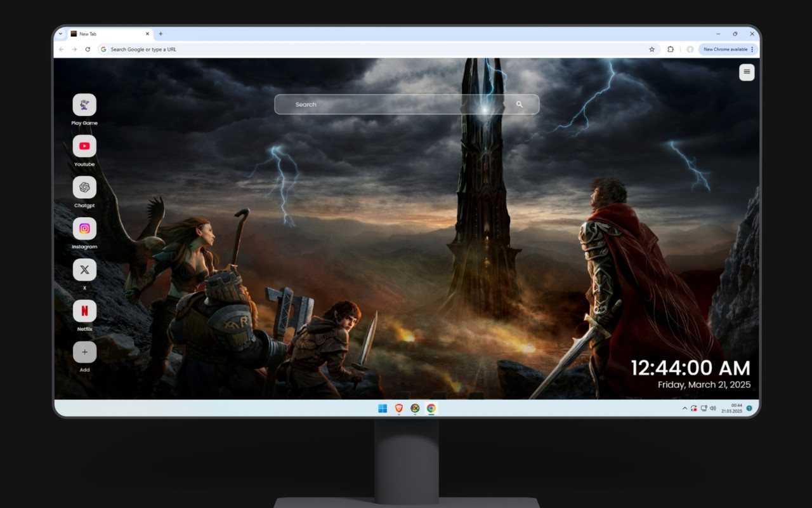Bookmark this page with the star icon
The height and width of the screenshot is (508, 812).
point(652,49)
